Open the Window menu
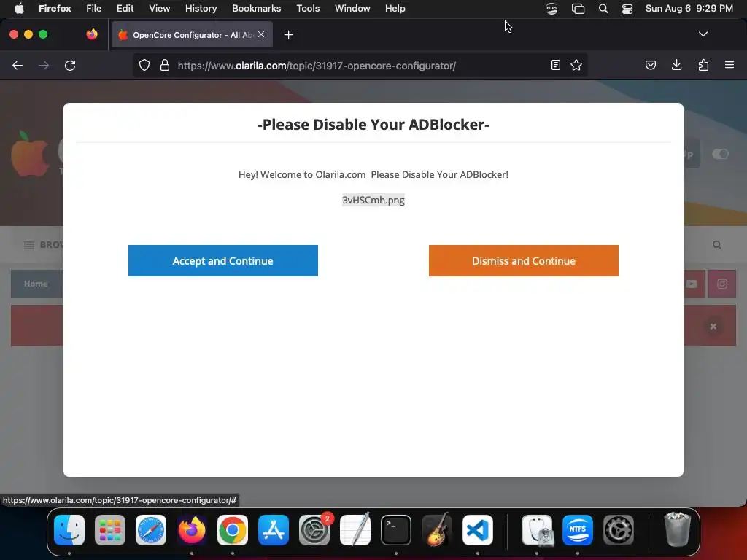 point(352,8)
